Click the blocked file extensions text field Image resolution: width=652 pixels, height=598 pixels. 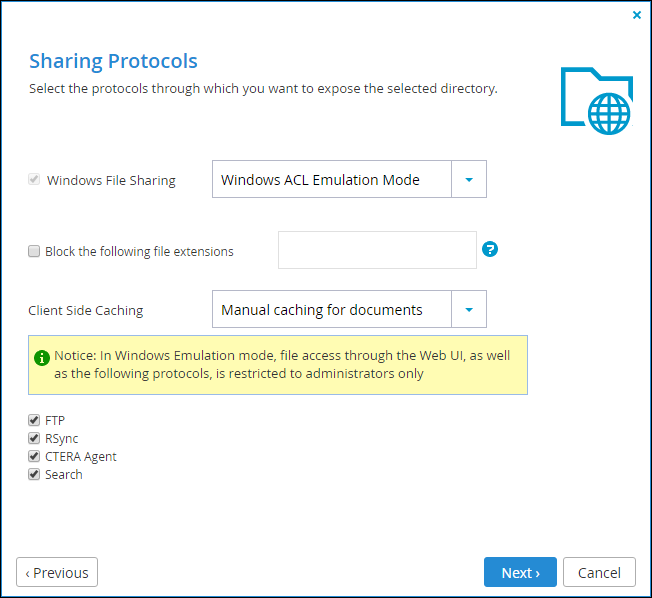[377, 250]
